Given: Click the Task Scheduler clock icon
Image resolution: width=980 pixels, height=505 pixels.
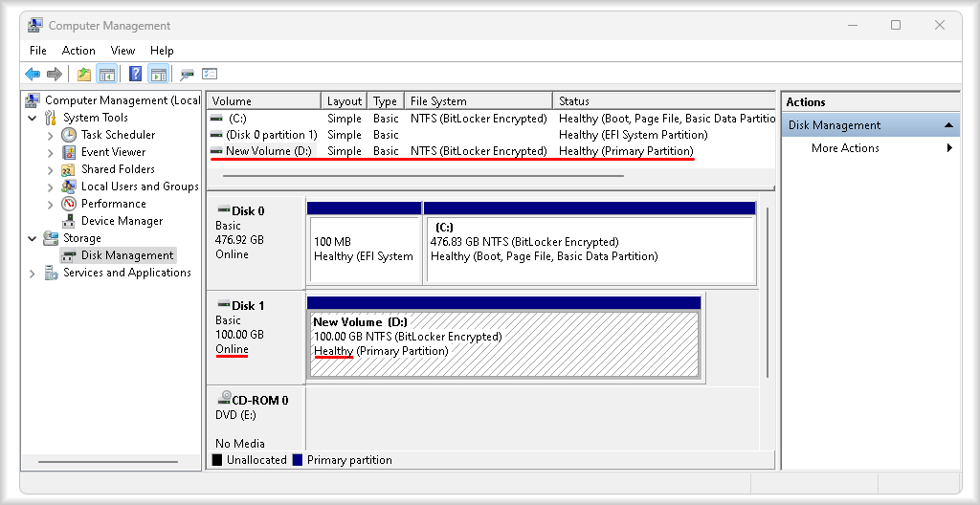Looking at the screenshot, I should coord(69,134).
